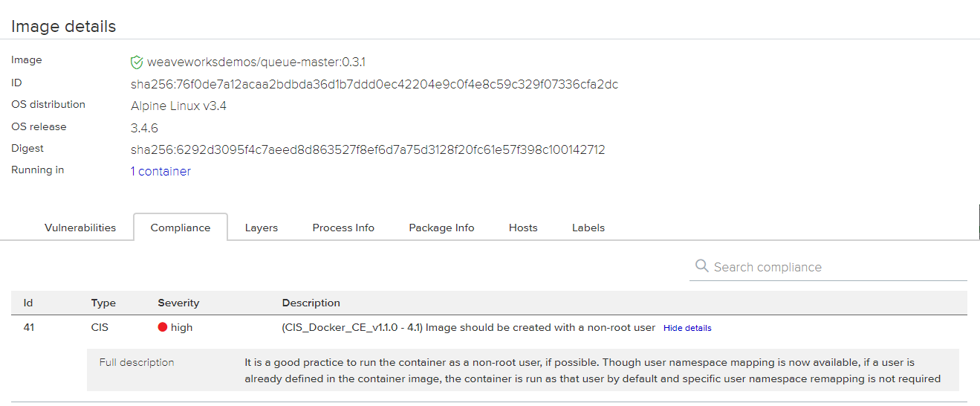Collapse row with Hide details link

click(687, 328)
